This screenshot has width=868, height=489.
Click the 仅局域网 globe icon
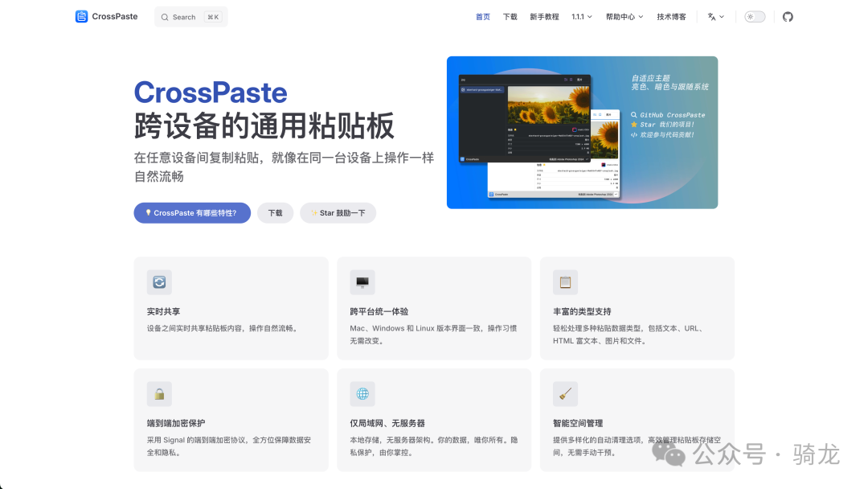tap(362, 394)
